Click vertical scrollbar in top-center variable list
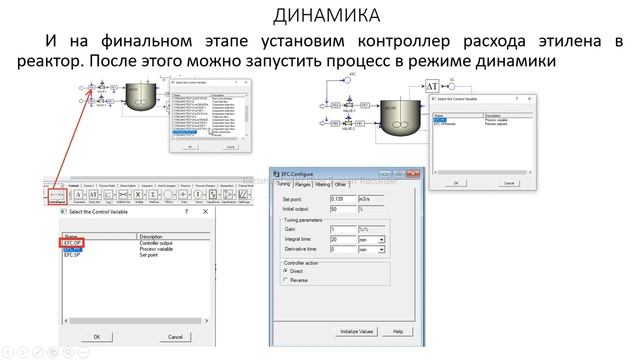The image size is (640, 360). 247,114
